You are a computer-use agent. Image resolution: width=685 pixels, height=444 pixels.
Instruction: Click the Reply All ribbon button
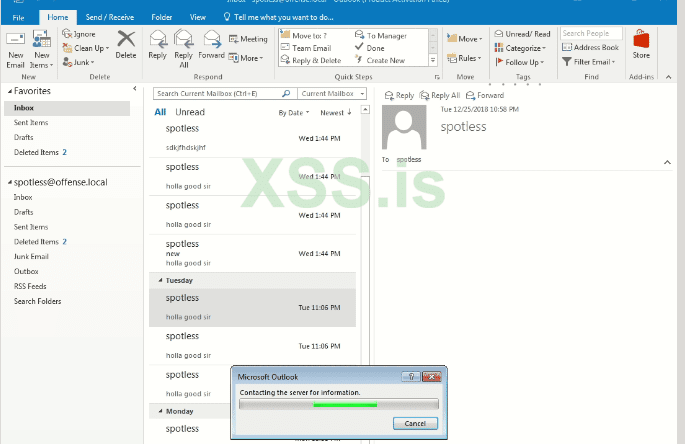(183, 49)
